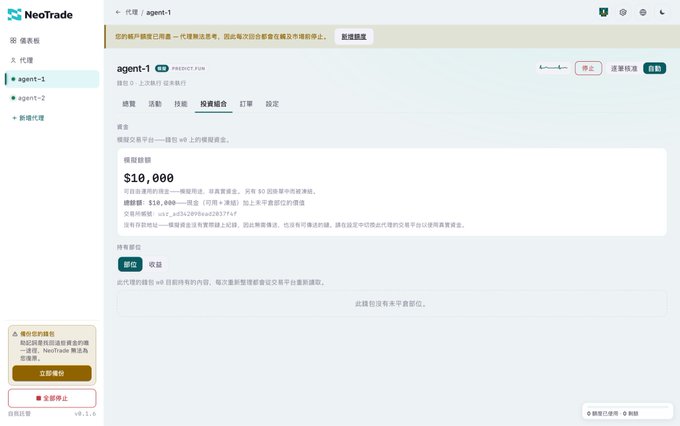
Task: Select agent-2 in the sidebar
Action: coord(52,98)
